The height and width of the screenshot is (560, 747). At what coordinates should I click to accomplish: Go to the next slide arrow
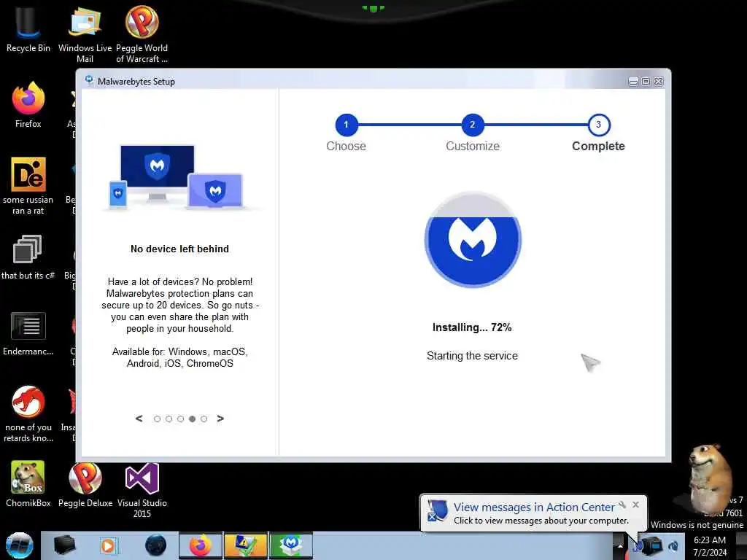click(x=220, y=419)
